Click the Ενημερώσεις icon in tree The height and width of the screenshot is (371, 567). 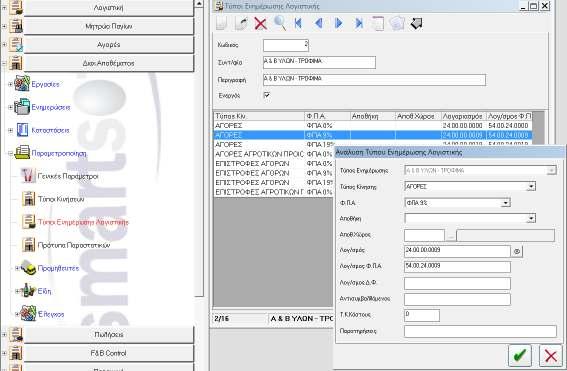pos(22,107)
